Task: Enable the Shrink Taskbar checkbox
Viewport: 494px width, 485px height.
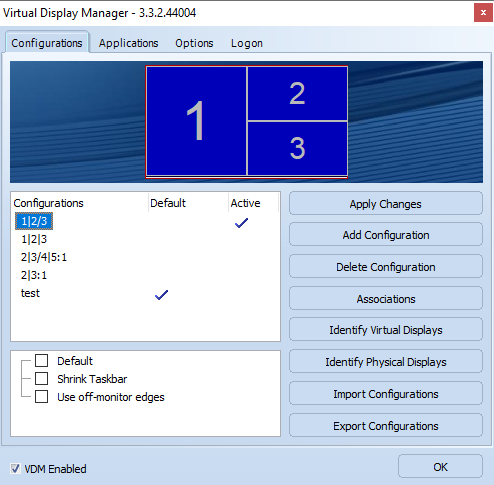Action: [41, 379]
